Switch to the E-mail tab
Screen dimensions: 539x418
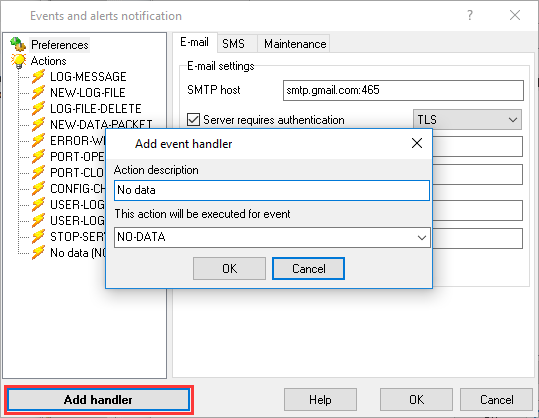click(x=195, y=42)
